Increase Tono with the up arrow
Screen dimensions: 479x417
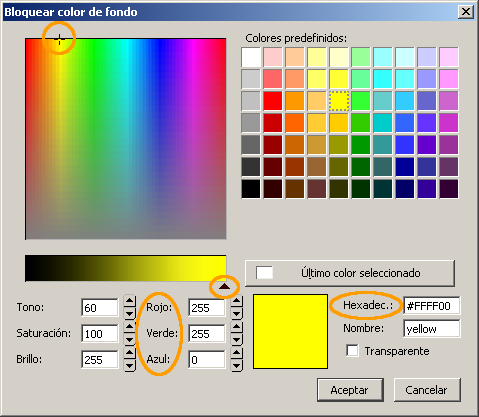tap(130, 301)
